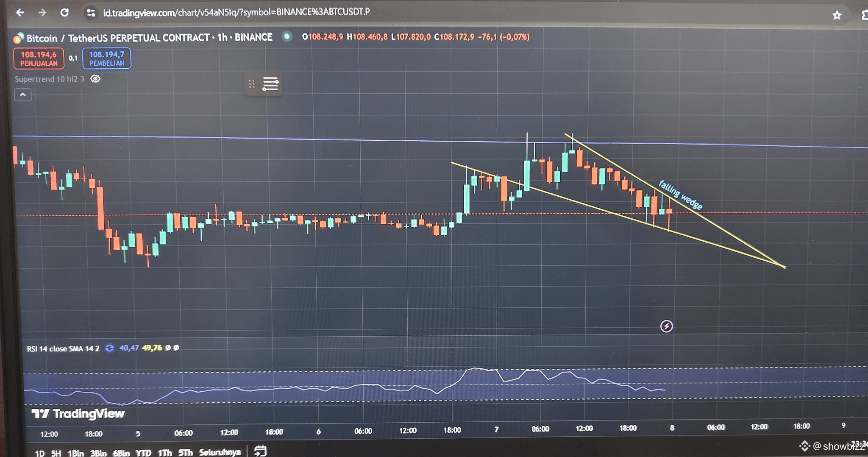Click the H108.460,8 high price value
Screen dimensions: 868x457
367,37
